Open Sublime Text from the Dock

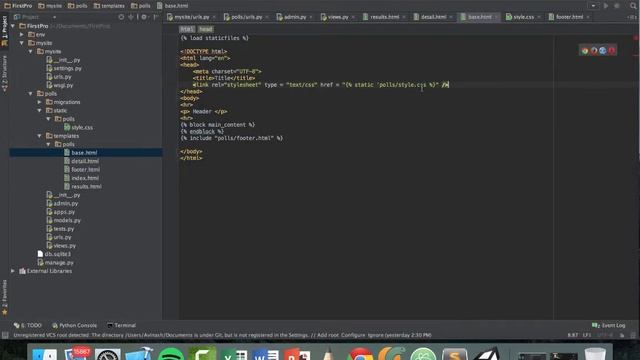[x=455, y=354]
